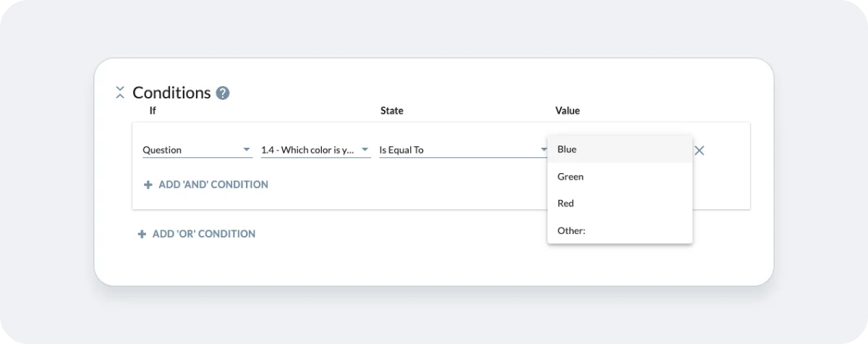Click the Conditions heading text
868x344 pixels.
point(171,93)
